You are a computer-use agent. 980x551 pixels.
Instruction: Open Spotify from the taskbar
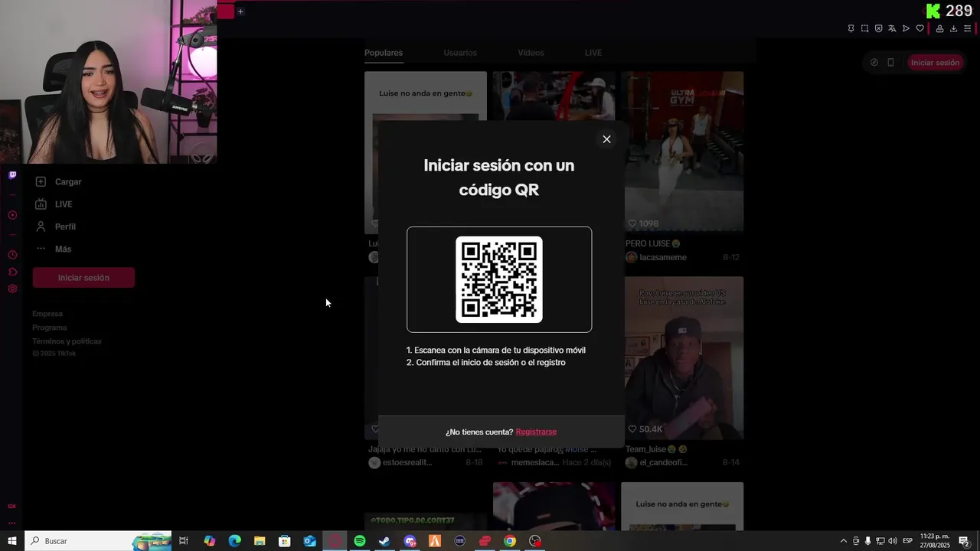(x=360, y=541)
